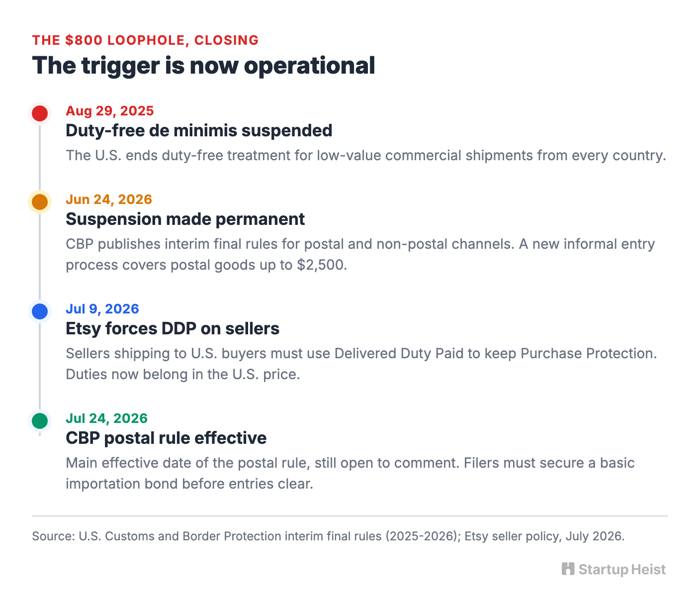The image size is (700, 611).
Task: Click the Startup Heist logo icon
Action: [568, 569]
